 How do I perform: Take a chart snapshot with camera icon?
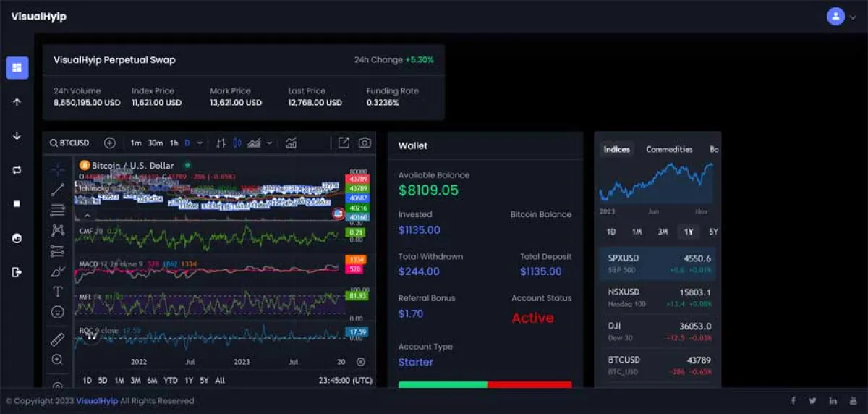[365, 143]
